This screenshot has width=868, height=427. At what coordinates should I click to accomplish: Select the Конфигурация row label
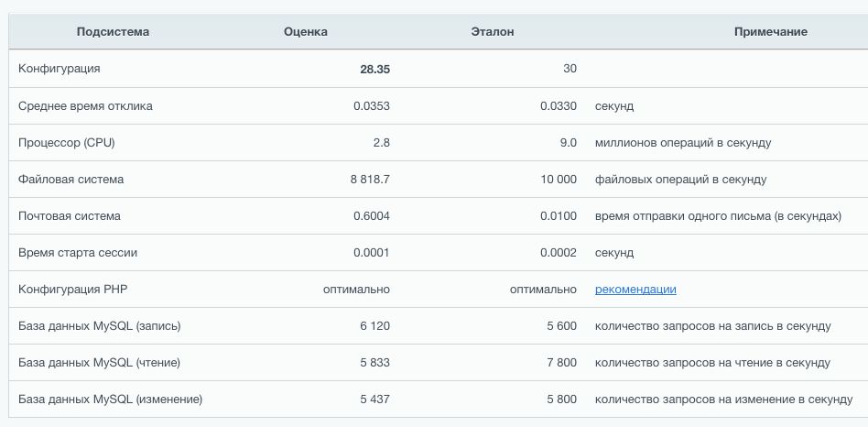coord(59,69)
